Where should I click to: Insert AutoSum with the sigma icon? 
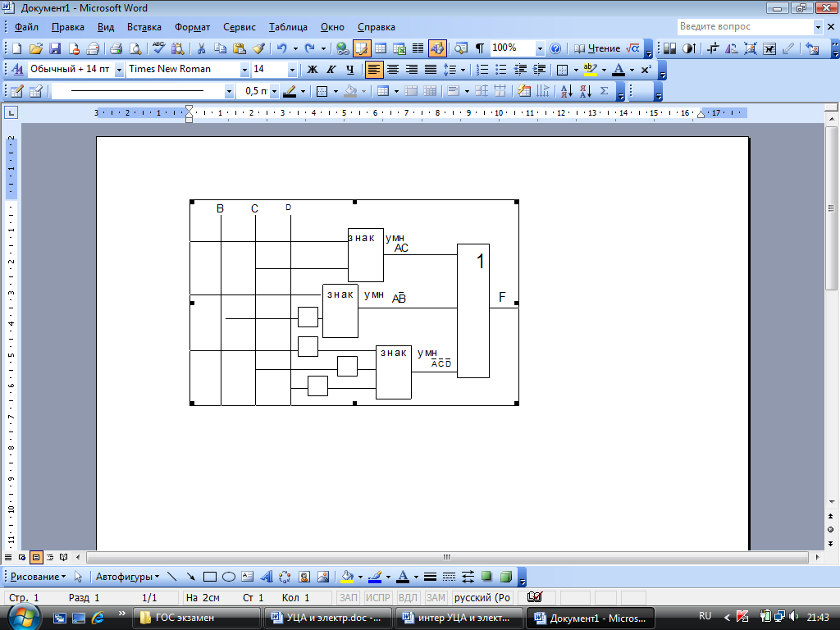tap(605, 91)
